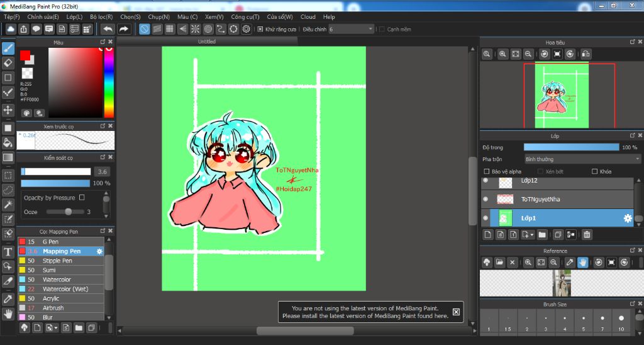Select the Lasso selection tool
This screenshot has height=345, width=644.
coord(8,190)
